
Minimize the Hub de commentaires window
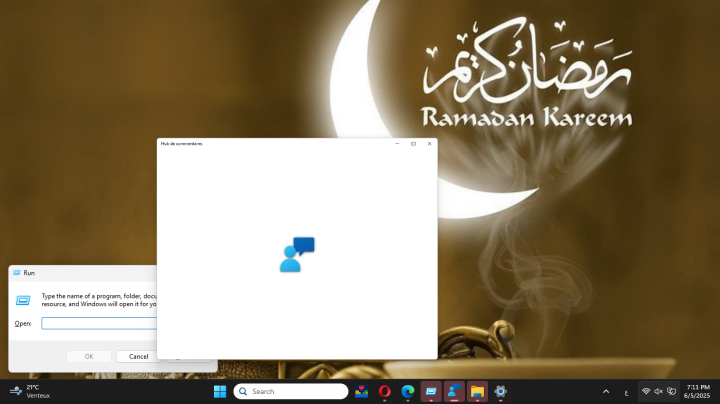coord(397,144)
